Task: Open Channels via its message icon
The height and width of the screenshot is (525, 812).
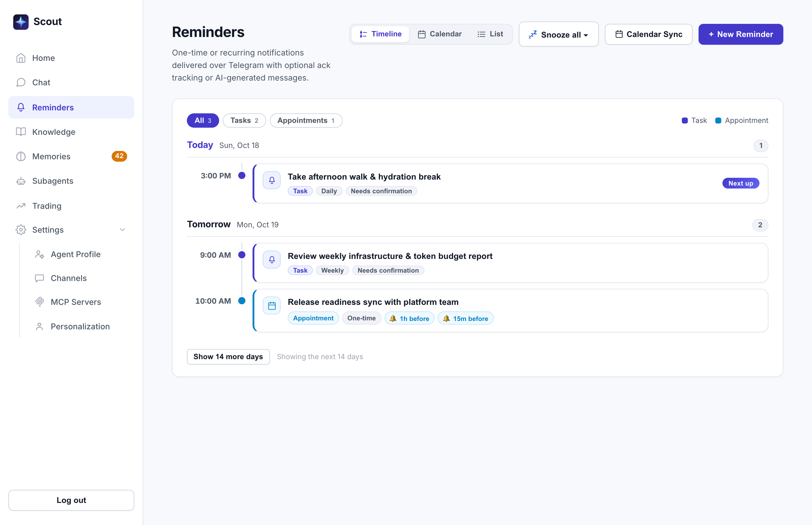Action: point(40,278)
